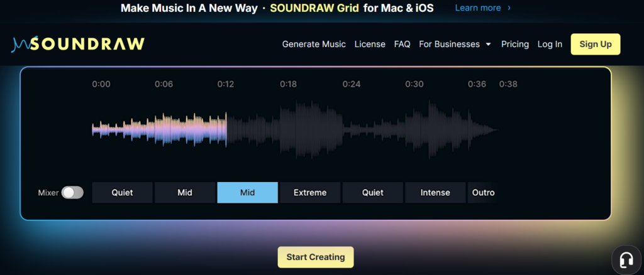Click the 0:24 timeline marker

coord(351,84)
